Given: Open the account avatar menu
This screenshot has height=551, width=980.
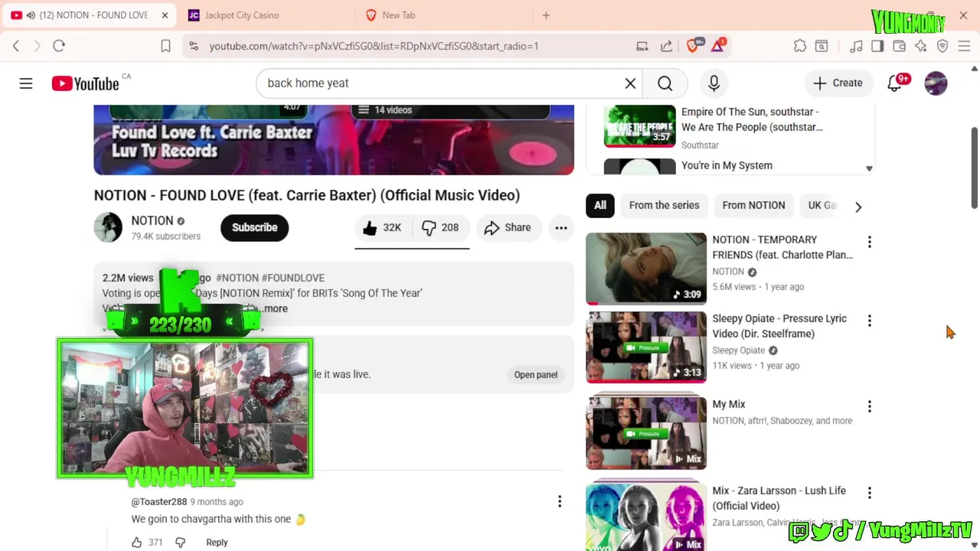Looking at the screenshot, I should tap(936, 83).
